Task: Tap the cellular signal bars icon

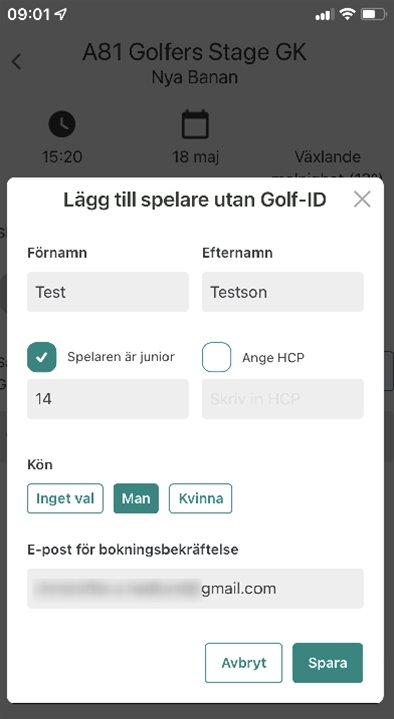Action: [x=324, y=15]
